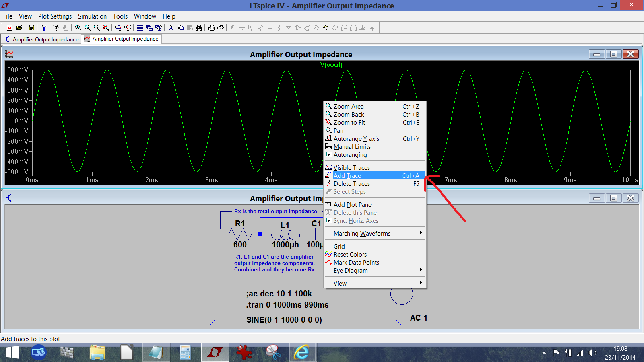Select the Zoom In magnifier toolbar icon
The image size is (644, 362).
click(x=78, y=27)
